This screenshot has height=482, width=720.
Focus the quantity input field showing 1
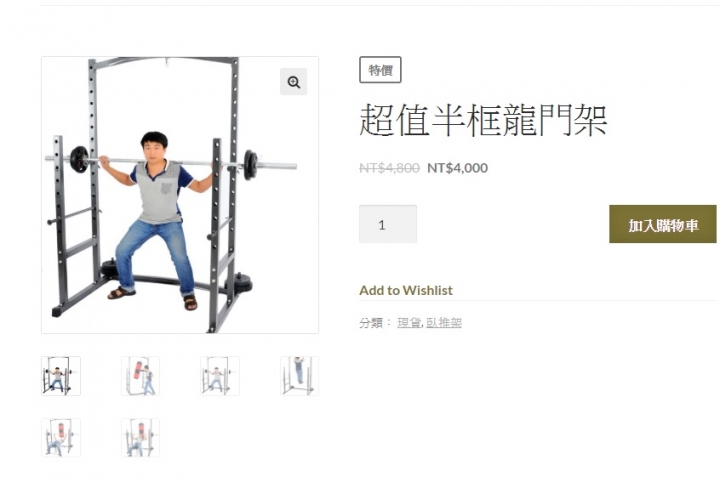point(388,224)
